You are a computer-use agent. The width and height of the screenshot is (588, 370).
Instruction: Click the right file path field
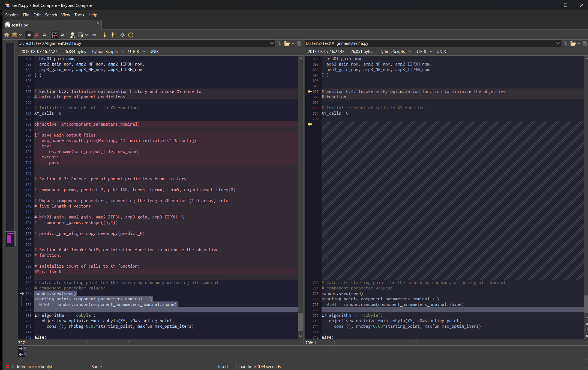(x=430, y=43)
